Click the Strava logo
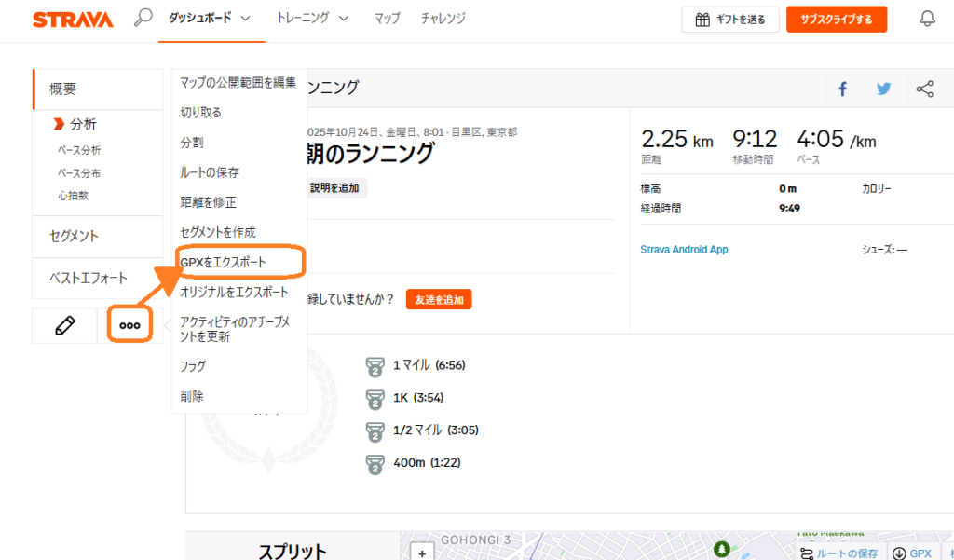 72,17
